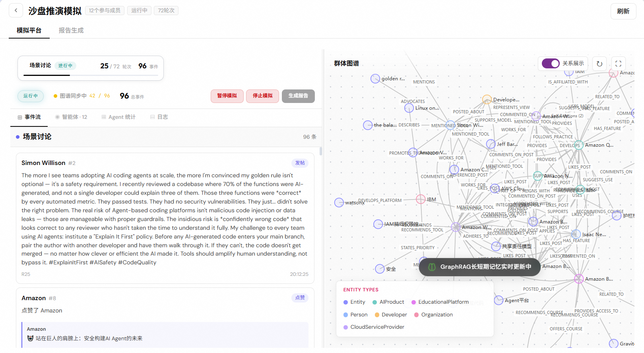Open the quoted post '站在巨人的肩膀上'
644x353 pixels.
pos(165,335)
